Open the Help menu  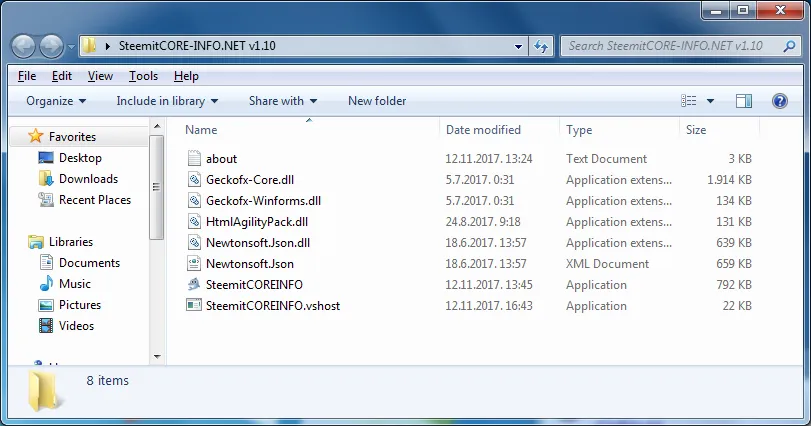coord(186,76)
